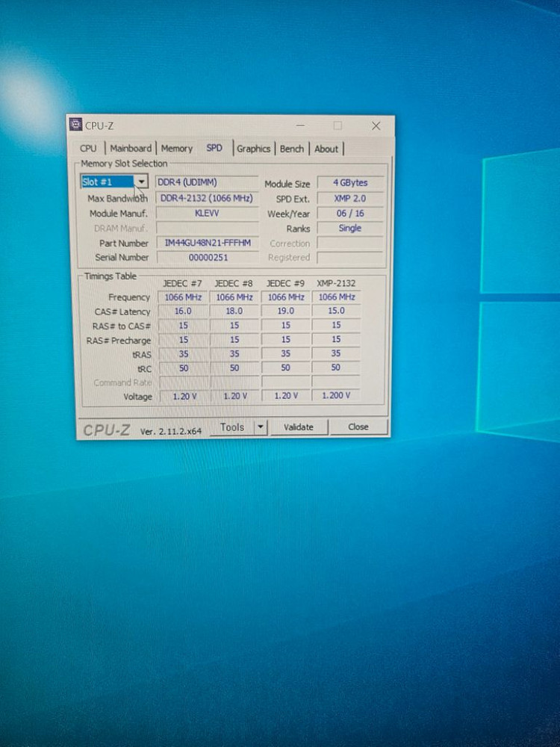Viewport: 560px width, 747px height.
Task: Click the XMP 2.0 SPD Ext. value
Action: click(x=350, y=198)
